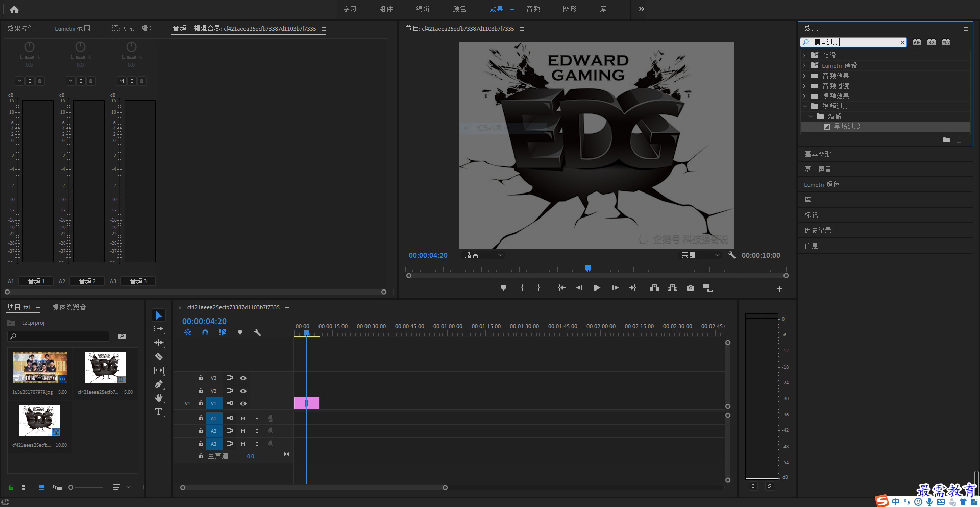980x507 pixels.
Task: Open button editor plus icon
Action: tap(779, 289)
